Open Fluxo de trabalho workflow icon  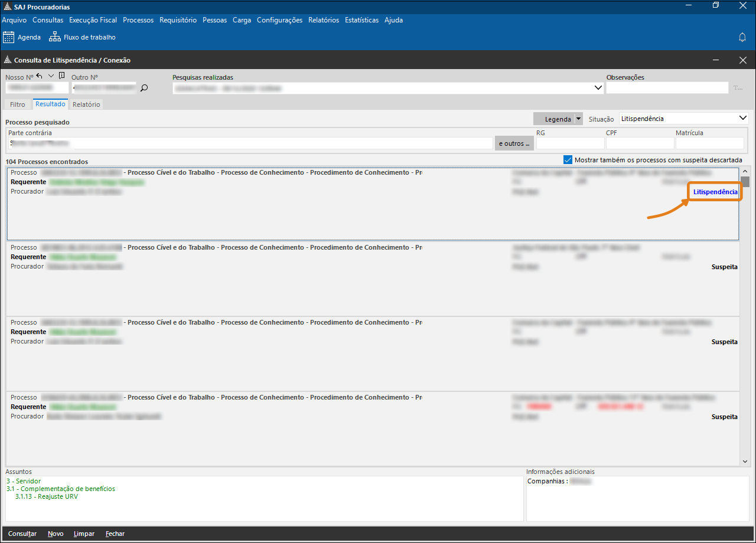(x=55, y=37)
